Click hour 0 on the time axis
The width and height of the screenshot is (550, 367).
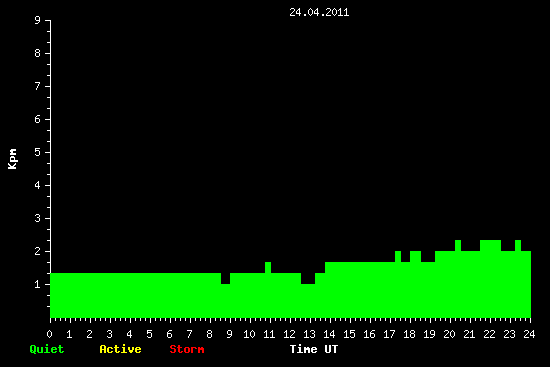click(49, 334)
